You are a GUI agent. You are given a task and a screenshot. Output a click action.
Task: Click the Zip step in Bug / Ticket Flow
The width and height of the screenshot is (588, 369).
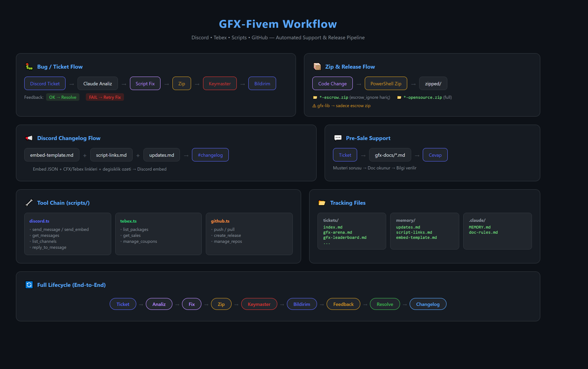(x=182, y=84)
